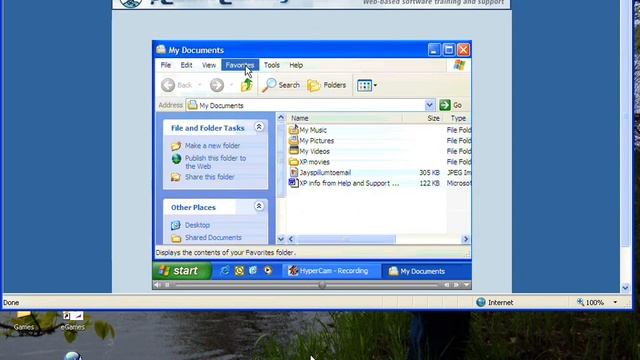The width and height of the screenshot is (640, 360).
Task: Click the green Go arrow icon
Action: [x=445, y=105]
